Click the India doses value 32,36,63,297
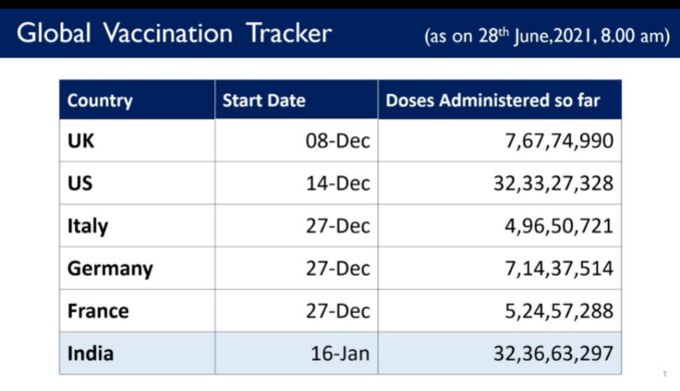680x391 pixels. click(x=553, y=353)
